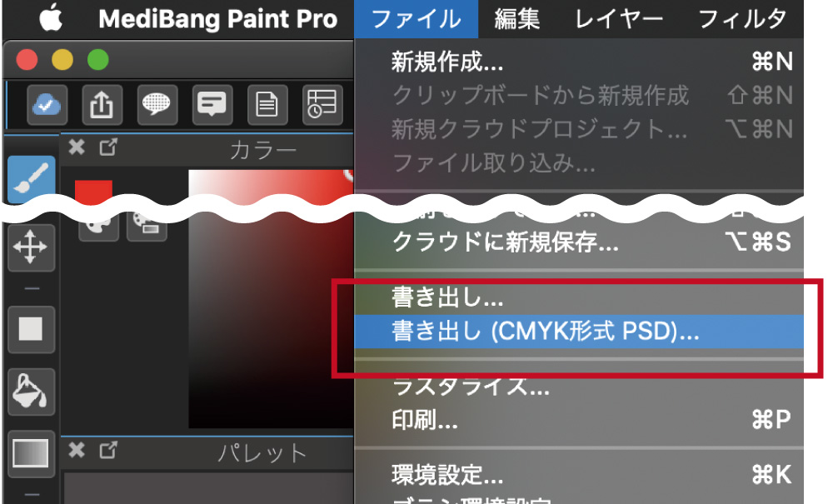Screen dimensions: 833x504
Task: Select the Gradient tool
Action: pyautogui.click(x=32, y=453)
